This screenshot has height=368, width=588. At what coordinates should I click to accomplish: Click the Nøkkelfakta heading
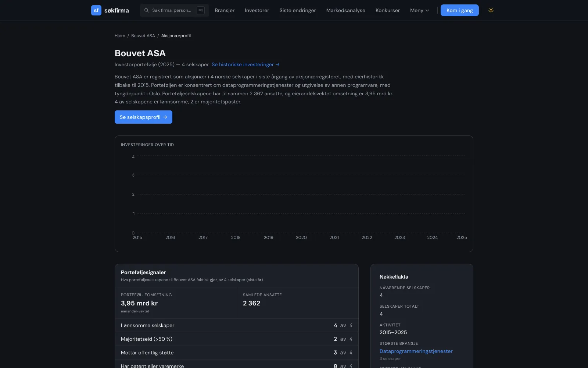pos(394,277)
